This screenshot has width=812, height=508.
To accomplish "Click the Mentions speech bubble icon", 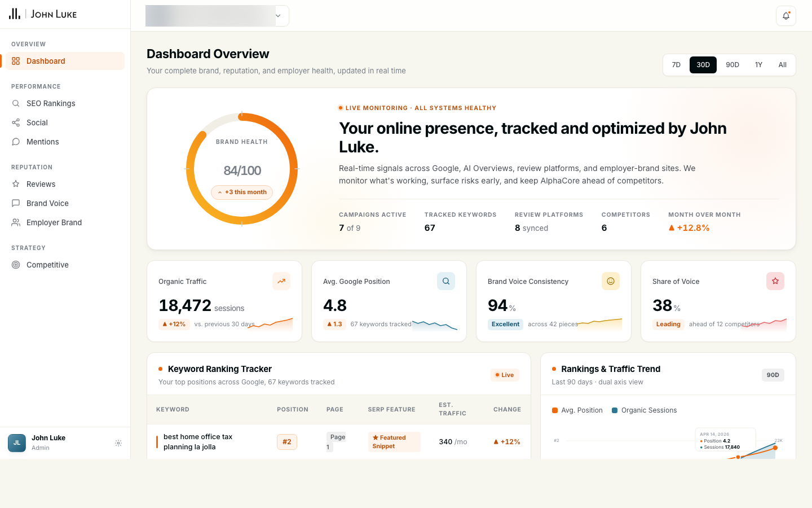I will point(16,142).
